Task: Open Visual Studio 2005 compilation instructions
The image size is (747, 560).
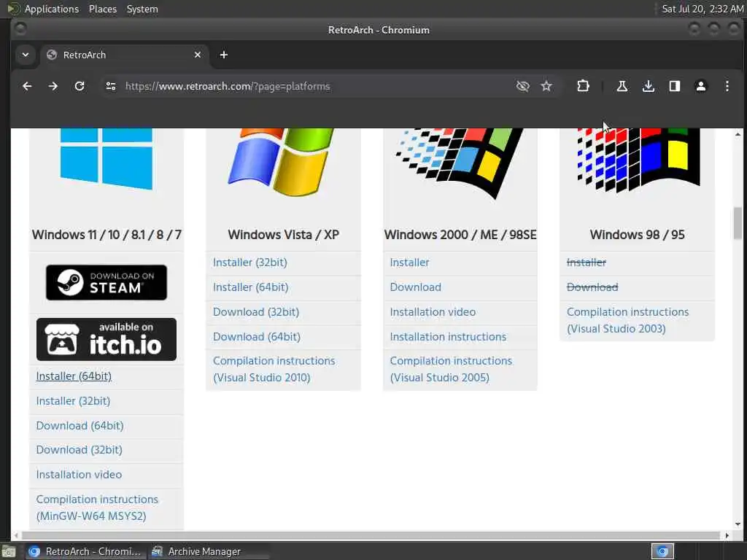Action: pos(451,369)
